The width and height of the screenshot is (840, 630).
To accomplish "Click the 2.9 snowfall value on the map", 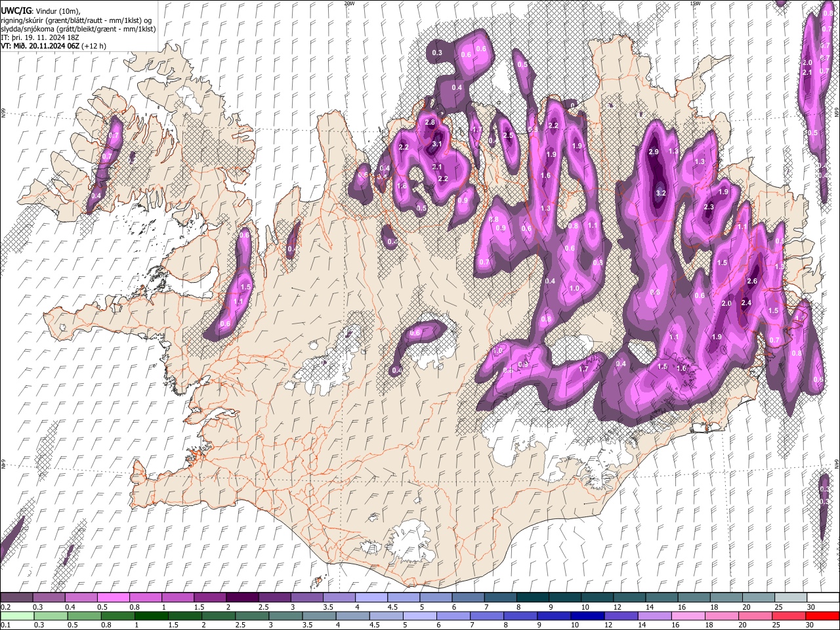I will coord(654,152).
